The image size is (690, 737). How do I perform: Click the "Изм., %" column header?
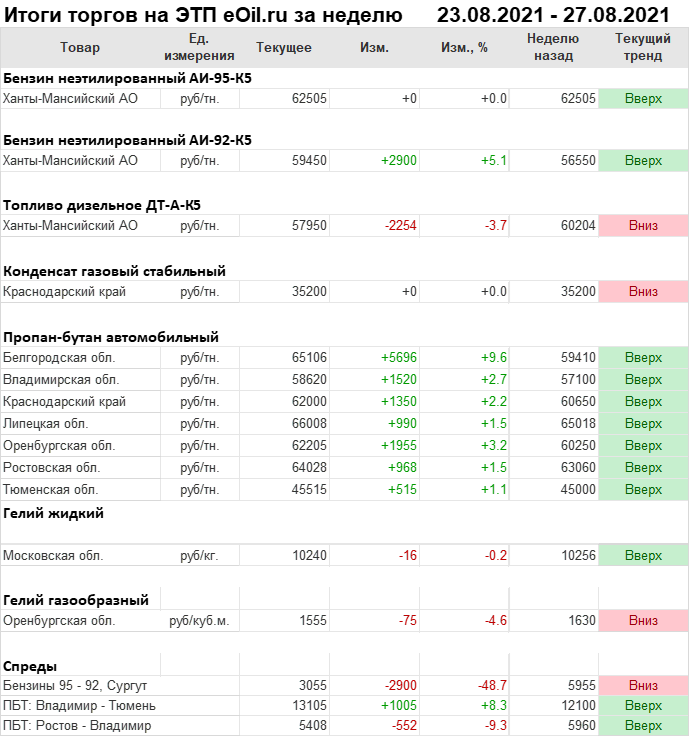point(464,48)
